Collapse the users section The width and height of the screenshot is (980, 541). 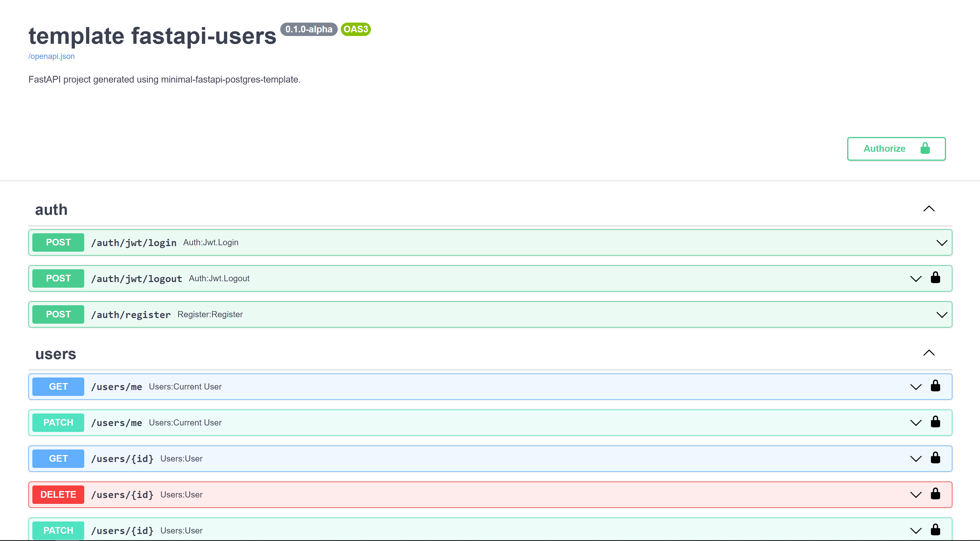(929, 353)
